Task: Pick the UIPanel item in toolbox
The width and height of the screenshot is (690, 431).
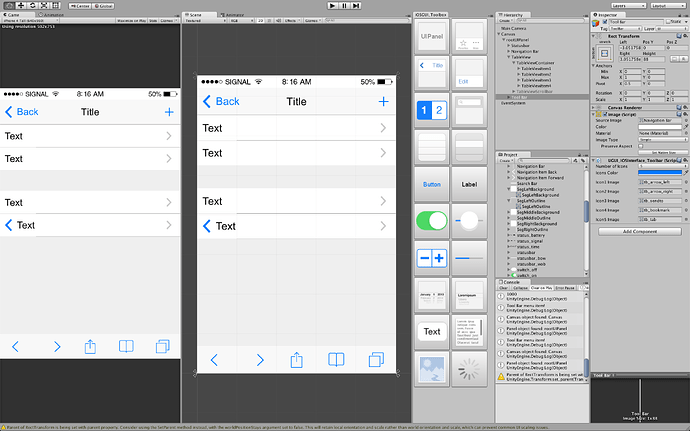Action: 432,36
